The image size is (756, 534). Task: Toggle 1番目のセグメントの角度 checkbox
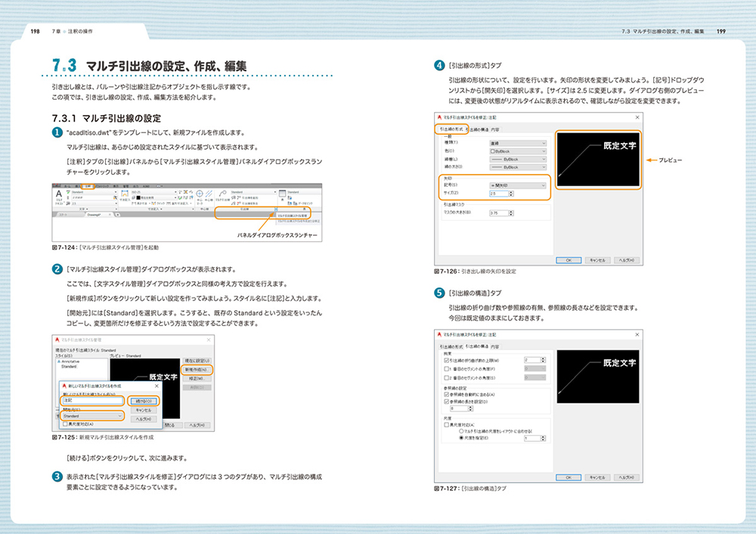click(447, 369)
